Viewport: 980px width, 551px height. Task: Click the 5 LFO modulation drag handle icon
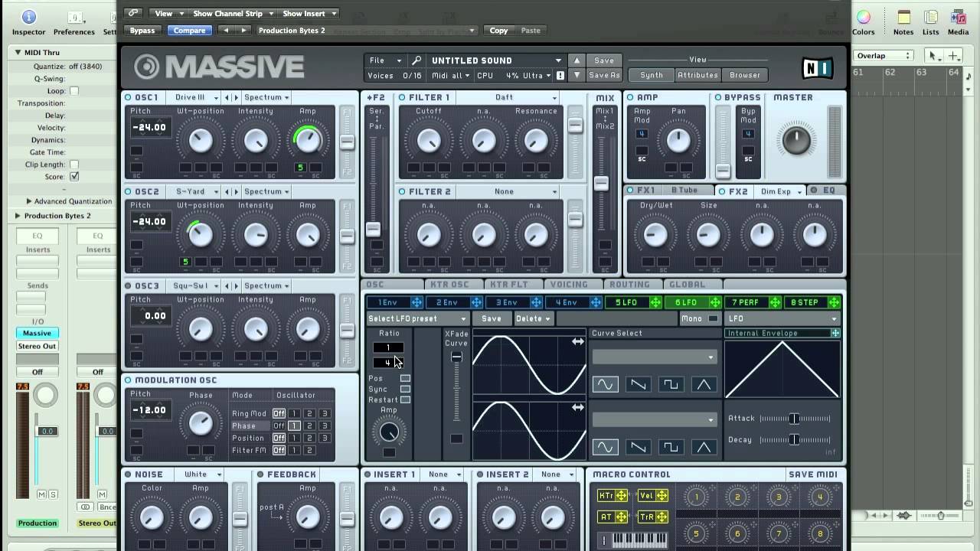[x=655, y=303]
